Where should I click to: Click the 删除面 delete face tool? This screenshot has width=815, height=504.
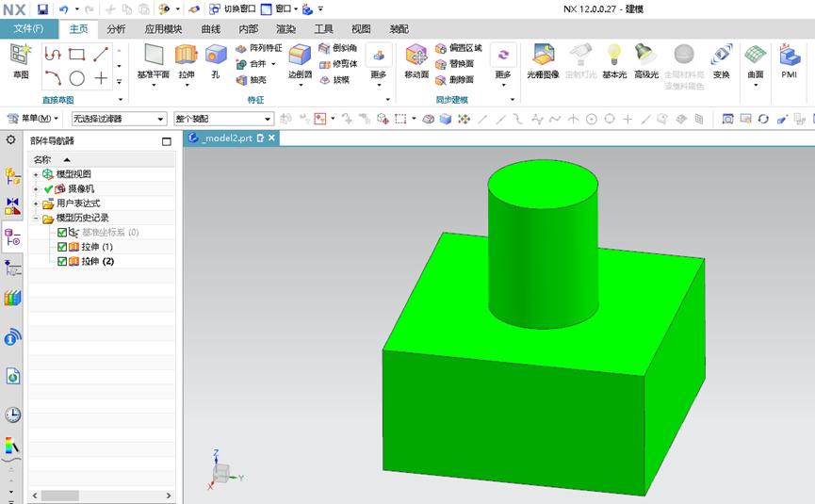point(455,79)
